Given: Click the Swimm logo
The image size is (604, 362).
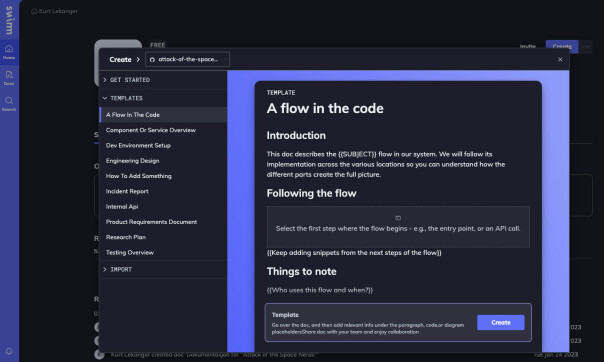Looking at the screenshot, I should 9,20.
